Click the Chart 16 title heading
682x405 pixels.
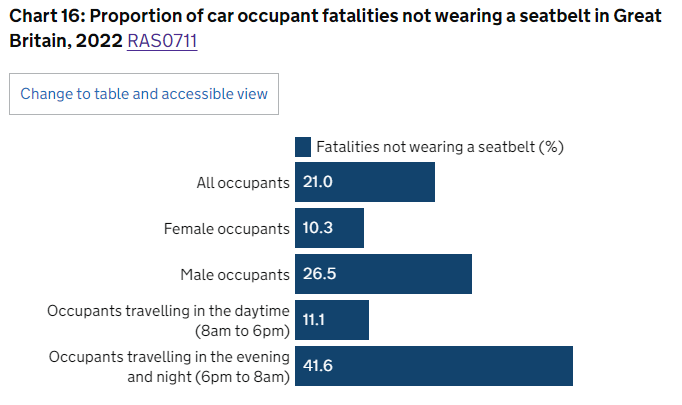click(x=300, y=20)
